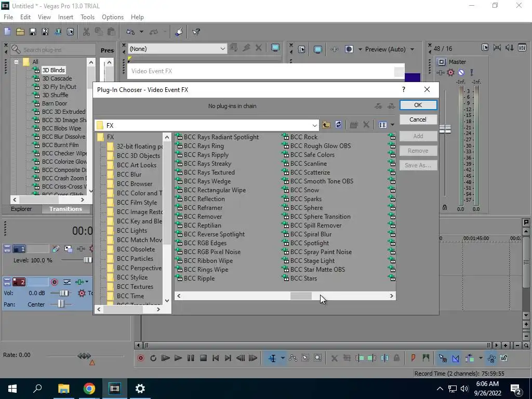
Task: Toggle Auto Ripple icon in timeline toolbar
Action: coord(470,358)
